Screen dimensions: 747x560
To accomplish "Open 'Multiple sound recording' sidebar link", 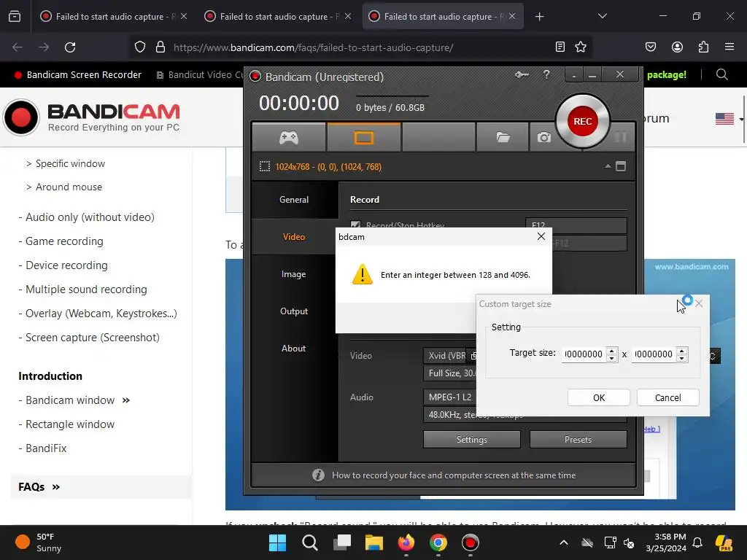I will click(x=86, y=289).
